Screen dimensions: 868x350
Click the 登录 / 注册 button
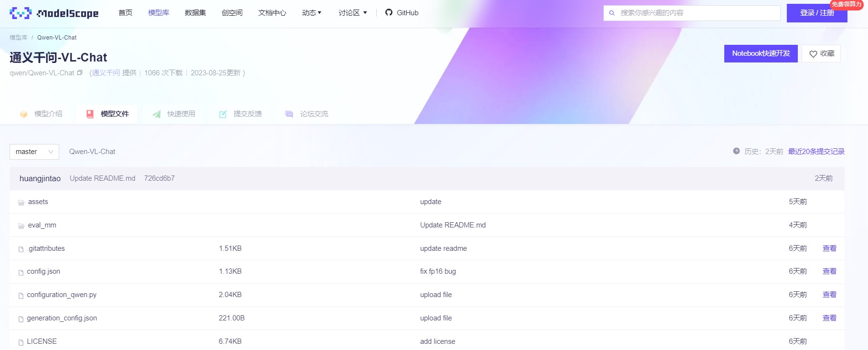(817, 13)
